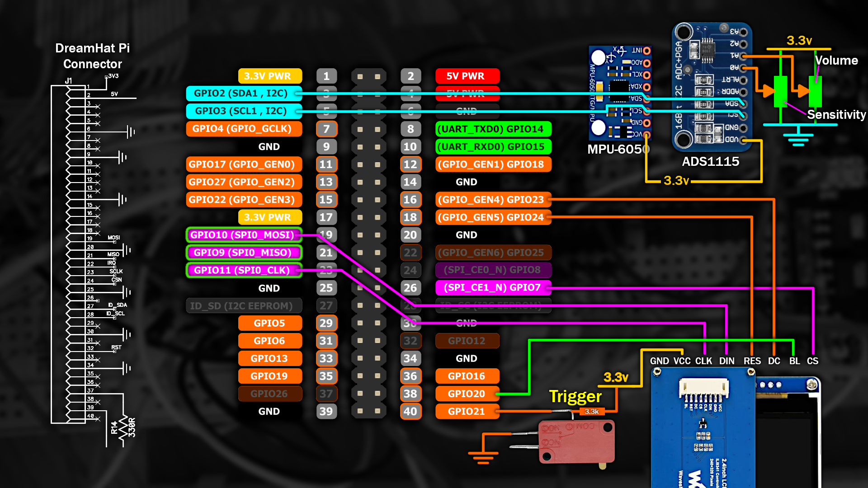Click the LCD BL pin label
This screenshot has width=868, height=488.
pyautogui.click(x=794, y=361)
